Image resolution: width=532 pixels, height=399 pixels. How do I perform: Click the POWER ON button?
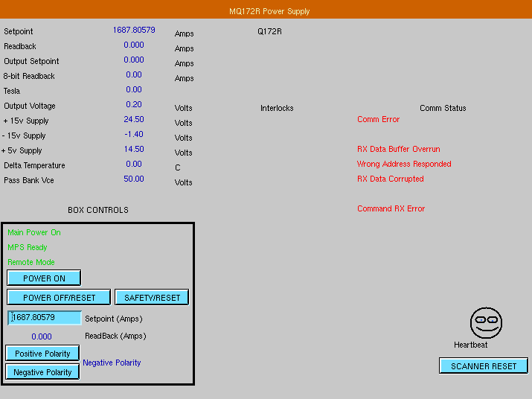(44, 278)
